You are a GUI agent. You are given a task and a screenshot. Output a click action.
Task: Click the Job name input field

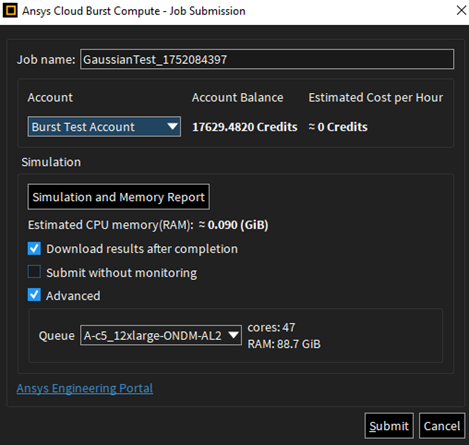pyautogui.click(x=267, y=59)
